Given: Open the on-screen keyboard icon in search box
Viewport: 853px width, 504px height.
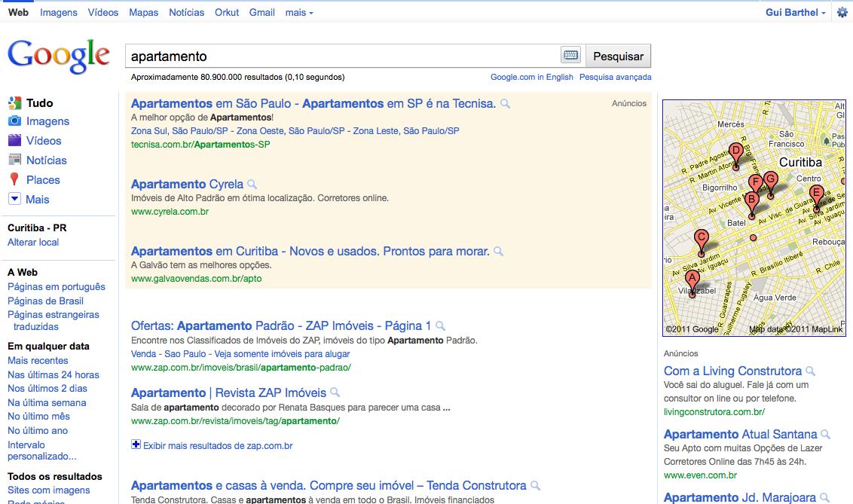Looking at the screenshot, I should pos(570,55).
